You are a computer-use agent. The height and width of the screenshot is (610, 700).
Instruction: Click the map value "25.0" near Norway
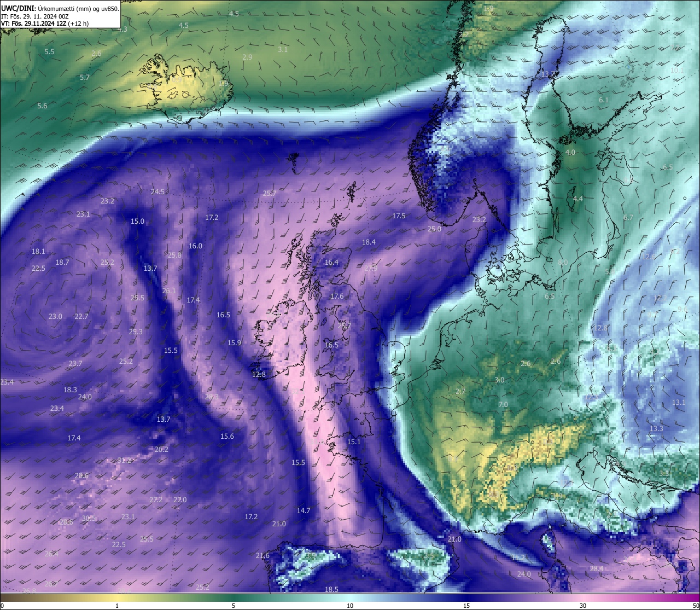click(x=434, y=229)
